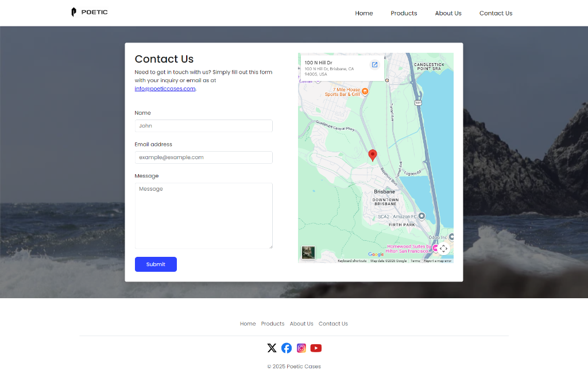
Task: Click the Poetic logo in the header
Action: (89, 13)
